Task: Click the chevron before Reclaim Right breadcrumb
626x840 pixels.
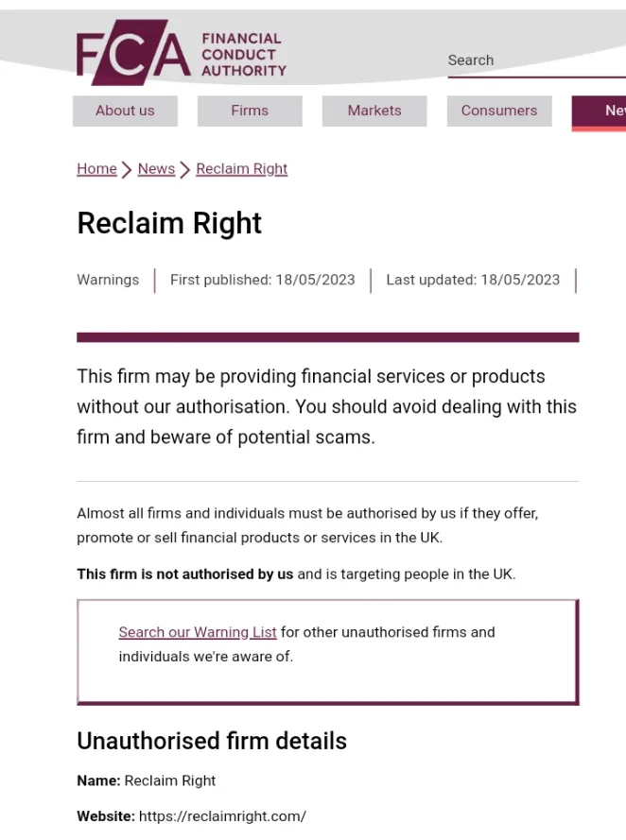Action: 185,170
